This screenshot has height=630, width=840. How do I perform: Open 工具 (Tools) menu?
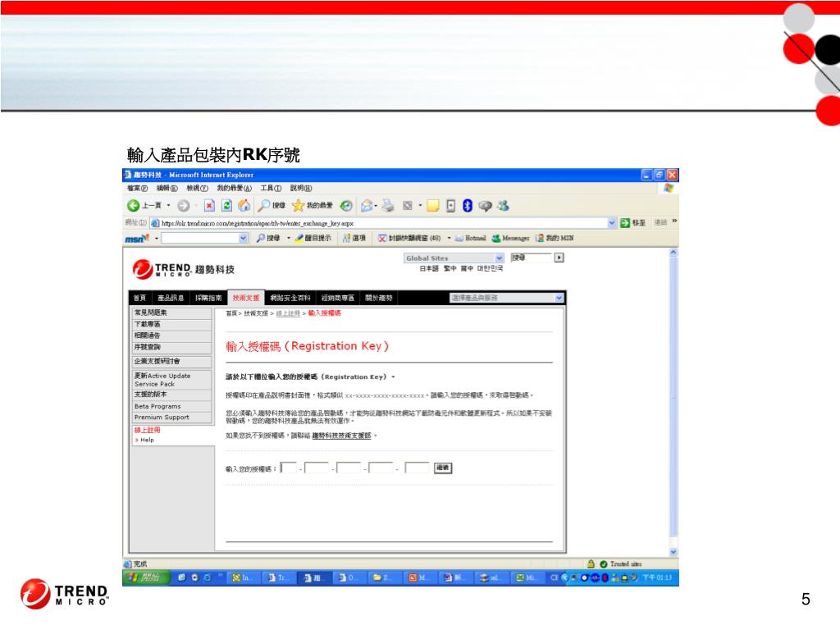coord(271,188)
